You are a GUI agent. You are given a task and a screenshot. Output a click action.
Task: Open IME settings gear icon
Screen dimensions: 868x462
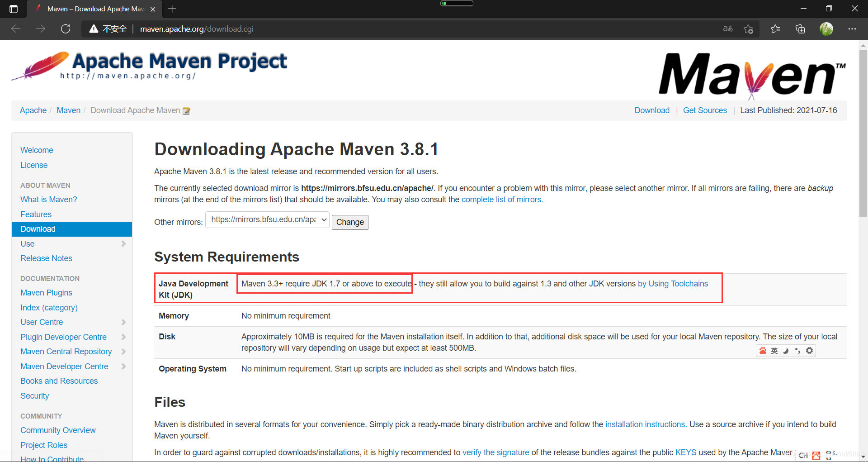tap(810, 351)
